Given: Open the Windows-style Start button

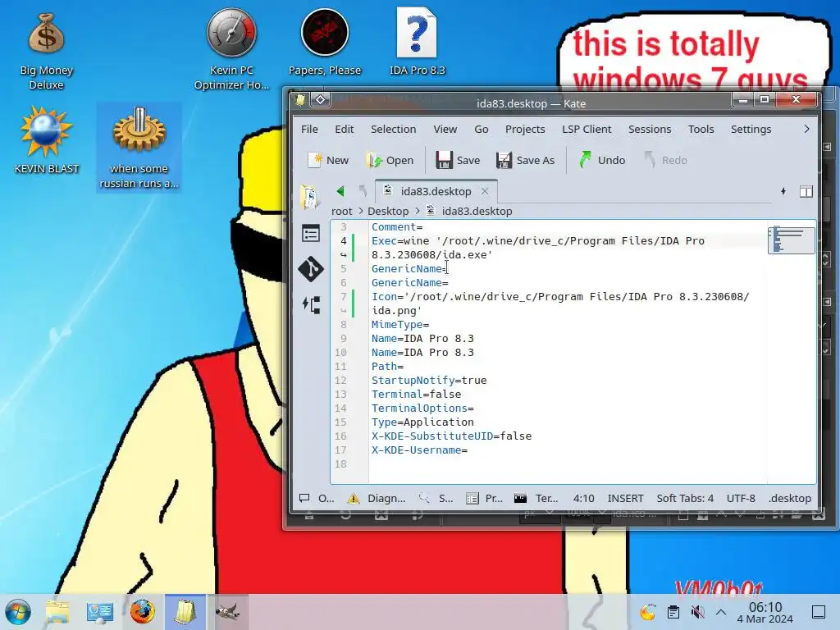Looking at the screenshot, I should tap(18, 612).
